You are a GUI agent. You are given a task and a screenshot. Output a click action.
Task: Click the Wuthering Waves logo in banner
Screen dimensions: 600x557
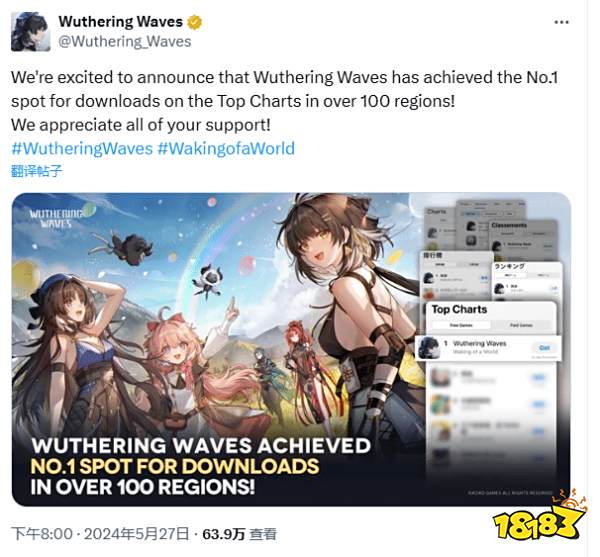point(57,218)
